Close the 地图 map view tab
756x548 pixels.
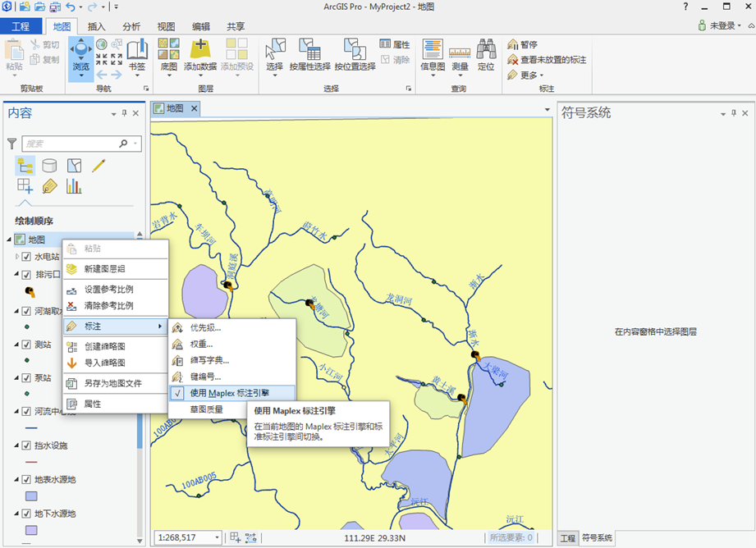195,108
